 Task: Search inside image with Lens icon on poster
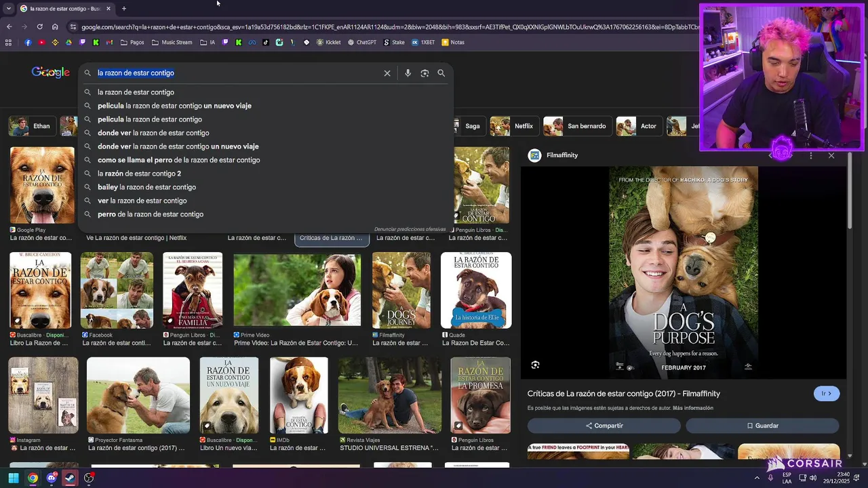pos(536,365)
